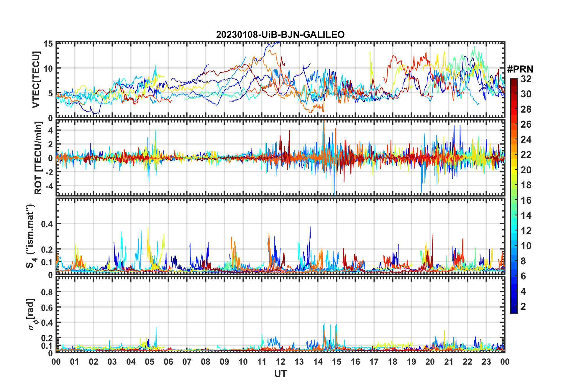Click the PRN colorbar strip
The width and height of the screenshot is (561, 392).
tap(514, 196)
